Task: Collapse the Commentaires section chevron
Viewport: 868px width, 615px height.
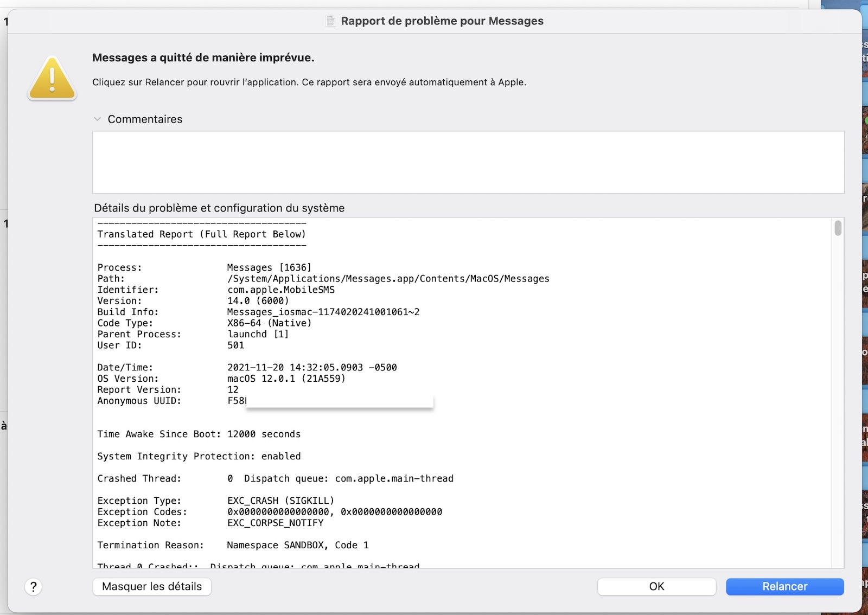Action: pyautogui.click(x=97, y=119)
